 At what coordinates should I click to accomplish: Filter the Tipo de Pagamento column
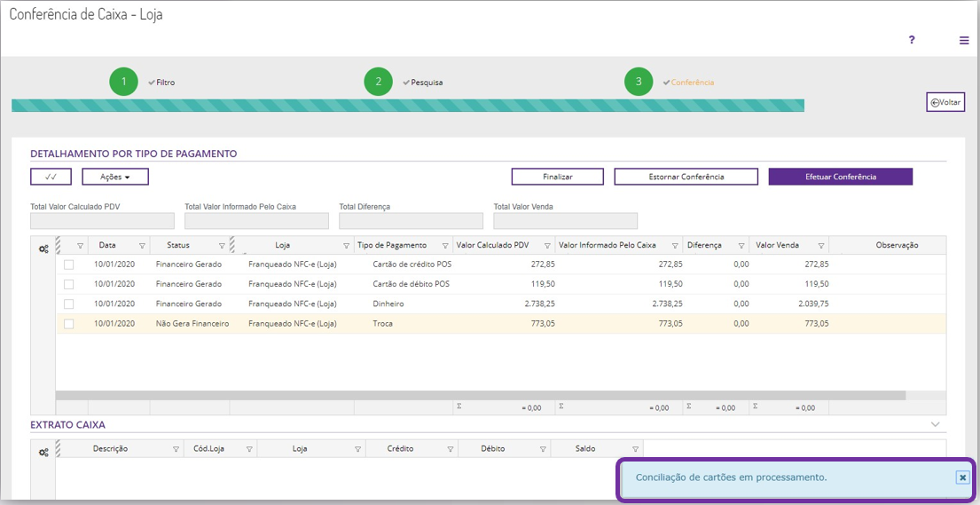click(443, 246)
